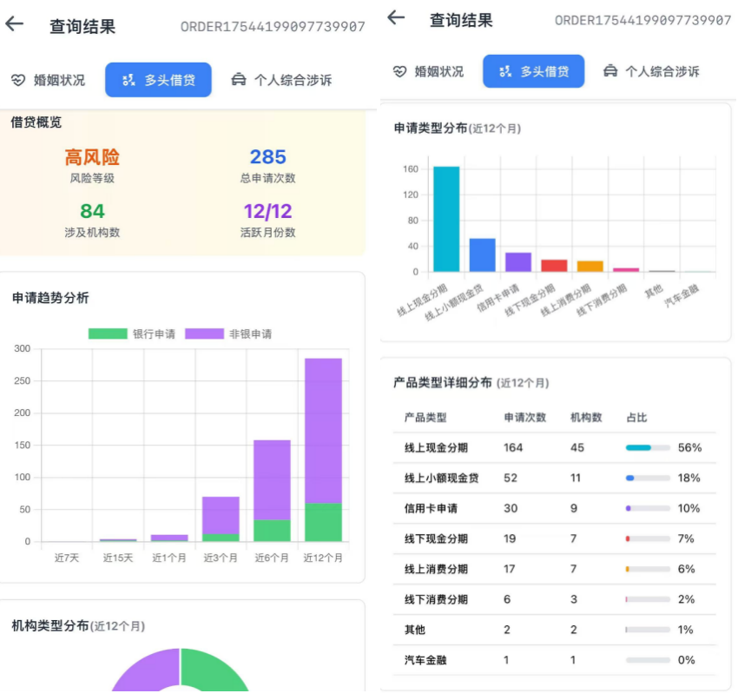Click the branch icon inside the right 多头借贷 tab
Screen dimensions: 738x700
point(505,71)
